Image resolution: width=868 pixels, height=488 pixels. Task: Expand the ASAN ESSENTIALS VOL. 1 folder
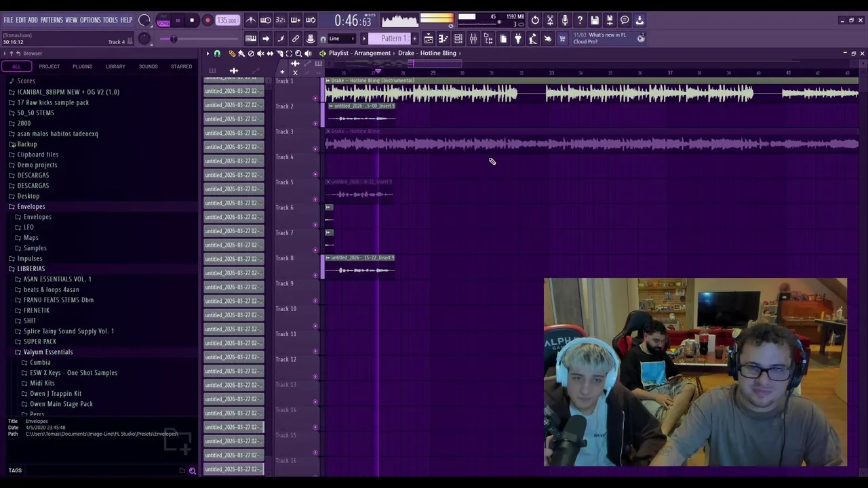(x=57, y=279)
